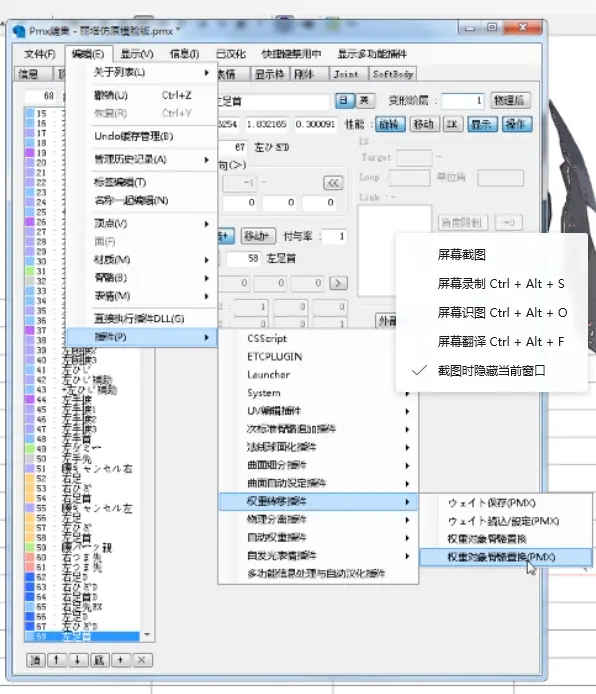Toggle the IK bone property

click(453, 124)
